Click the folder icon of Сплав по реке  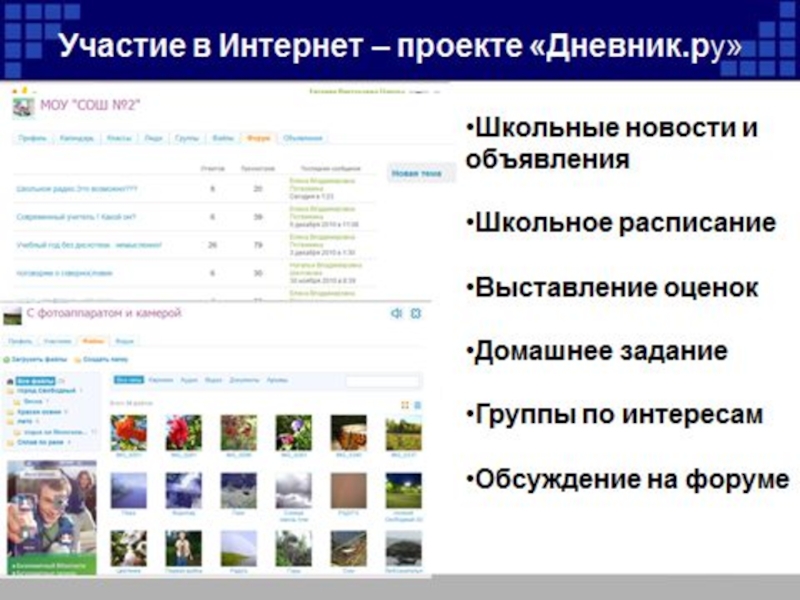(x=10, y=442)
